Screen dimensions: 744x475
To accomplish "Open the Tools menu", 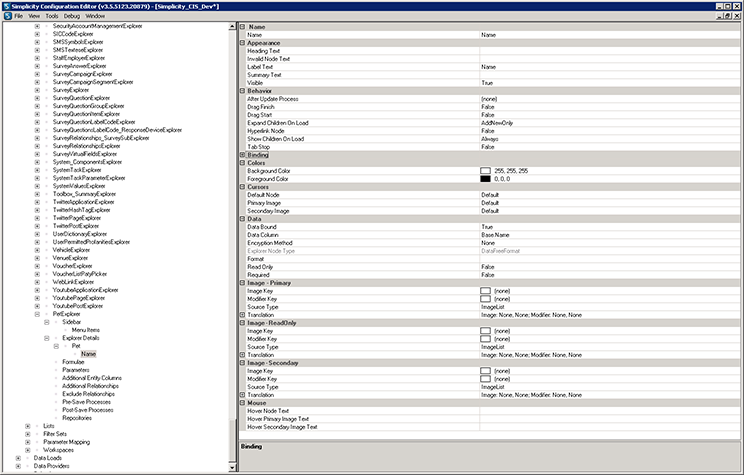I will click(x=52, y=16).
